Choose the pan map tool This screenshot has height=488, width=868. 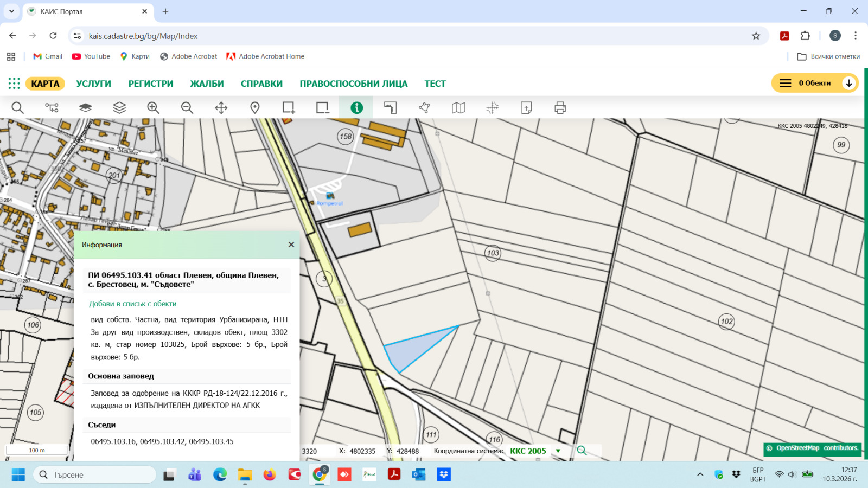pyautogui.click(x=220, y=107)
